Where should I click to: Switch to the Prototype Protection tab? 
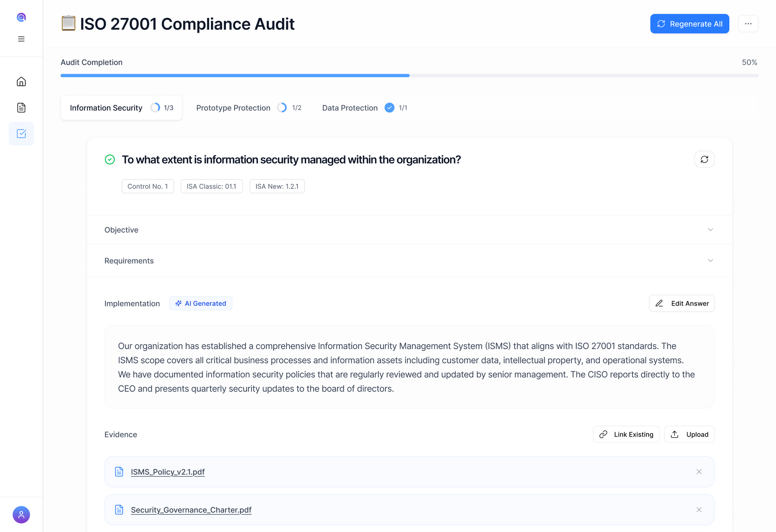pyautogui.click(x=233, y=107)
